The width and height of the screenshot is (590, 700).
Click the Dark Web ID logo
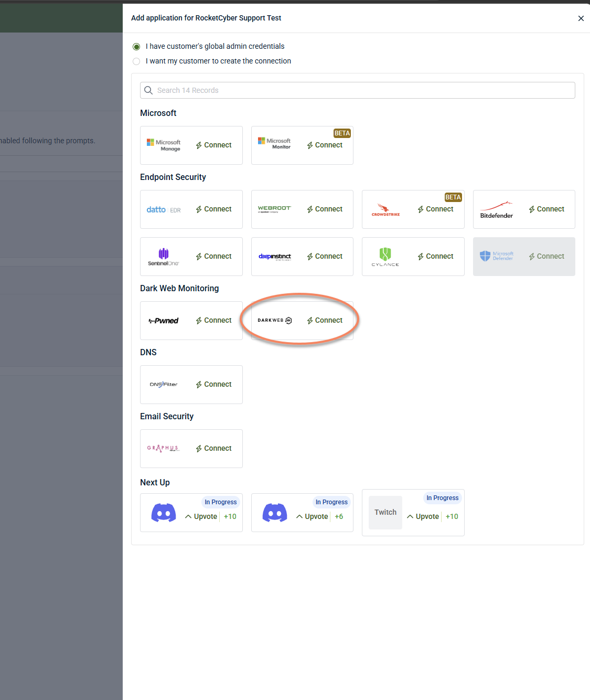[x=275, y=320]
